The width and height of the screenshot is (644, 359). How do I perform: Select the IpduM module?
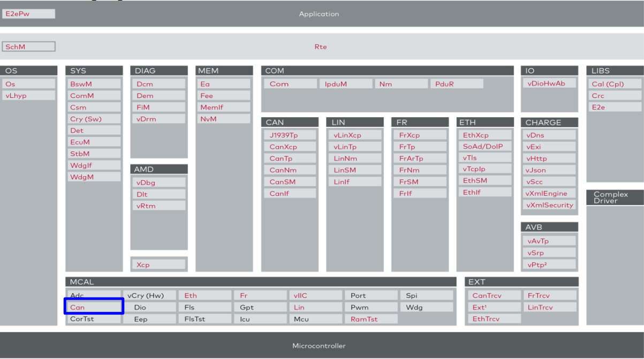pos(346,84)
